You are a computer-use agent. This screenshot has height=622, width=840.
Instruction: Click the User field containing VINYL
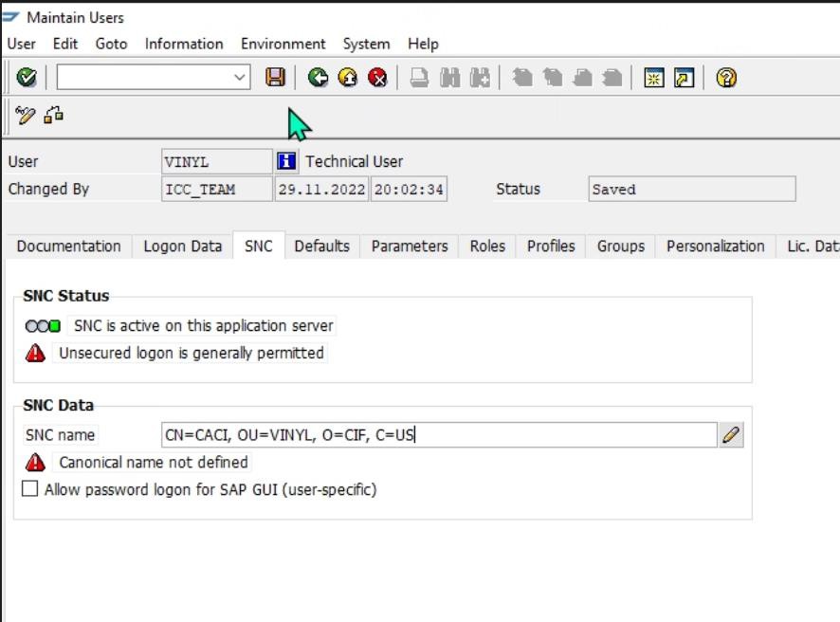click(216, 161)
